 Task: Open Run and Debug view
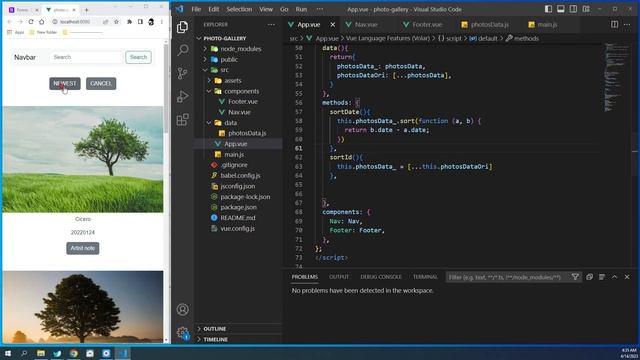(182, 97)
